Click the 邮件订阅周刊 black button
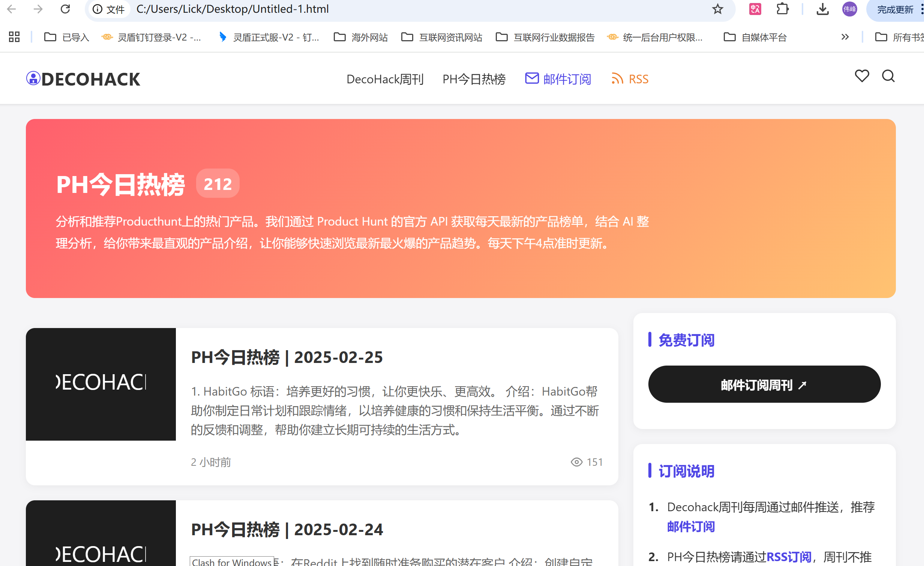The image size is (924, 566). 764,384
